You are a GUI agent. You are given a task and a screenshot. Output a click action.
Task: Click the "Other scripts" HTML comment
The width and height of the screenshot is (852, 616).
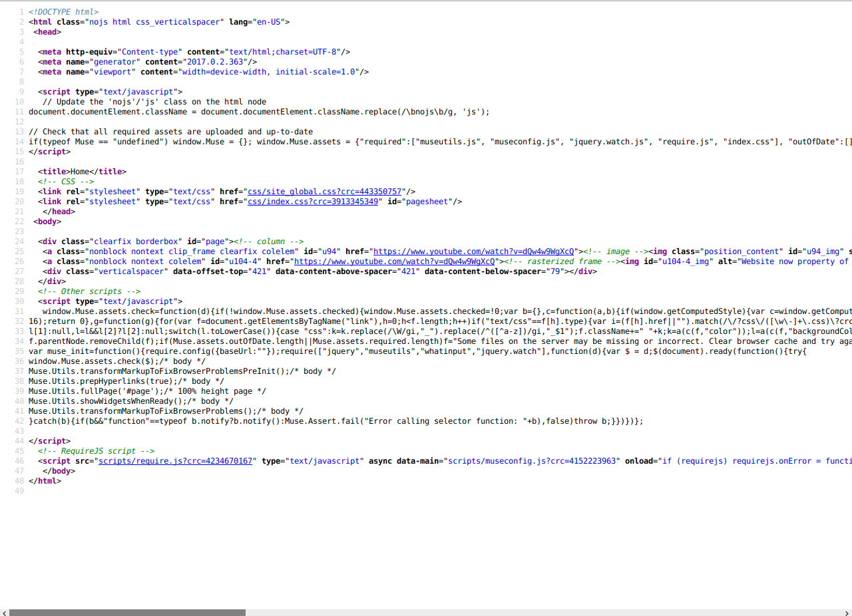[89, 291]
